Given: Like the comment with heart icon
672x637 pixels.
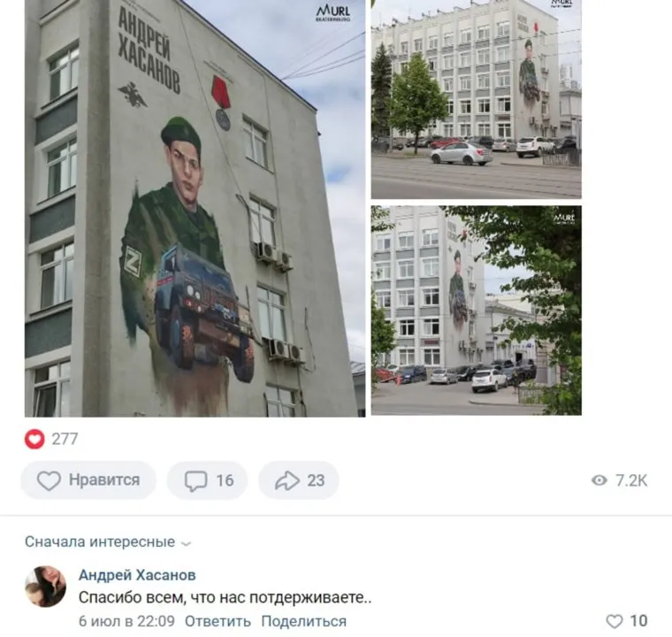Looking at the screenshot, I should point(615,621).
